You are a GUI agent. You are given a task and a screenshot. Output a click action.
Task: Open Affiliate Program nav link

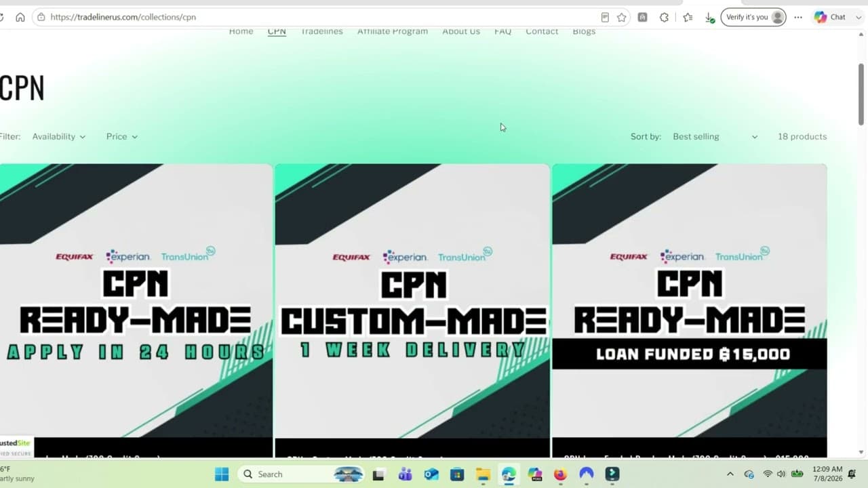393,31
